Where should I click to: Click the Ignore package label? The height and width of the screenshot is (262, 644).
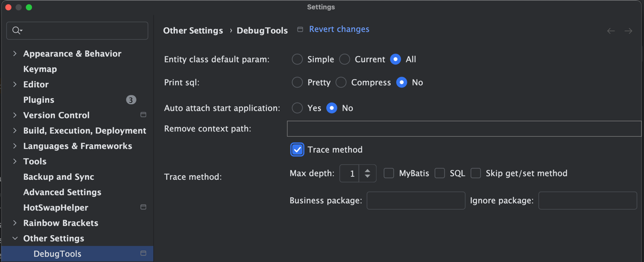[x=502, y=200]
